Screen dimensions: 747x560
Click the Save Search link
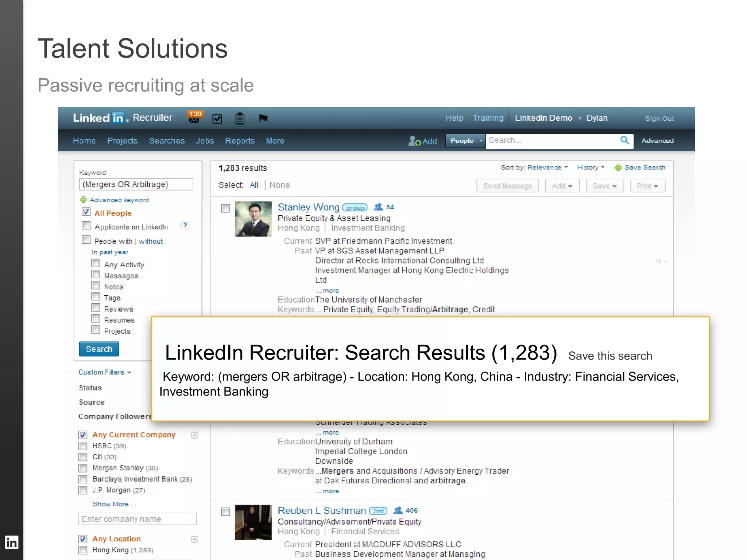pyautogui.click(x=645, y=167)
